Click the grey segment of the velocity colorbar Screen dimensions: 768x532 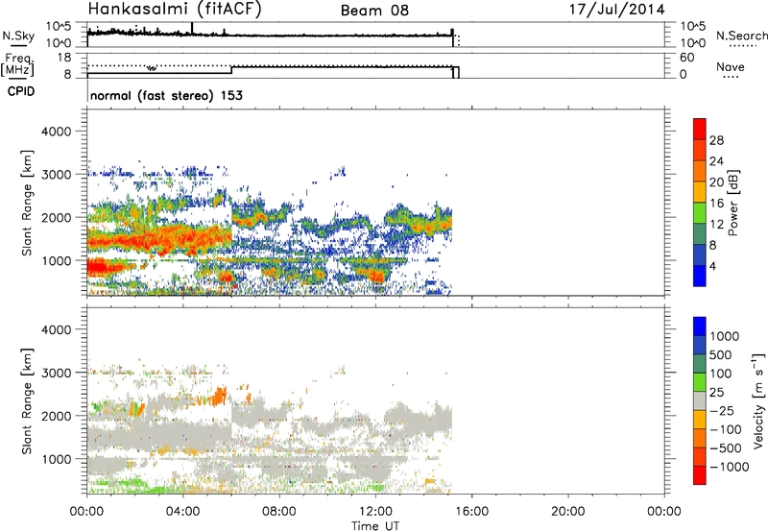pos(700,401)
